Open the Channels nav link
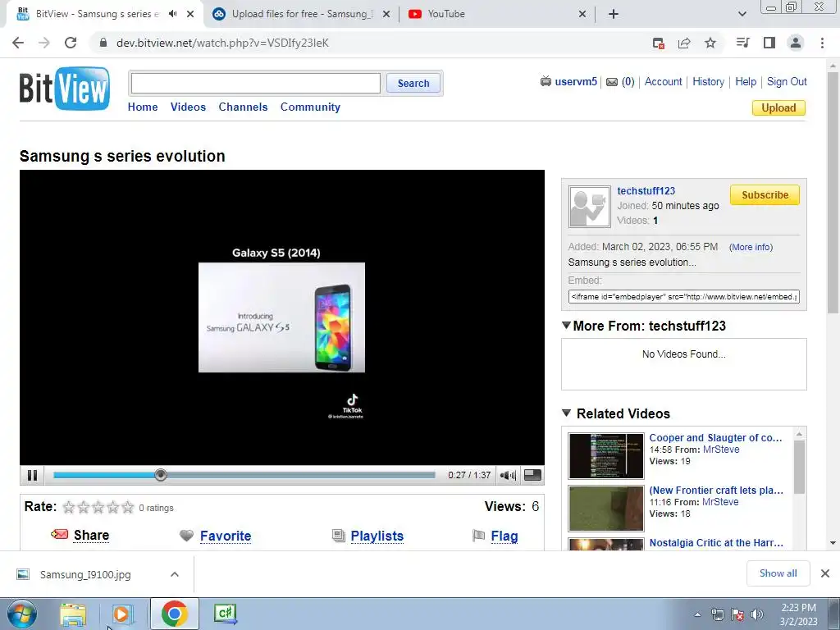The image size is (840, 630). [x=243, y=107]
